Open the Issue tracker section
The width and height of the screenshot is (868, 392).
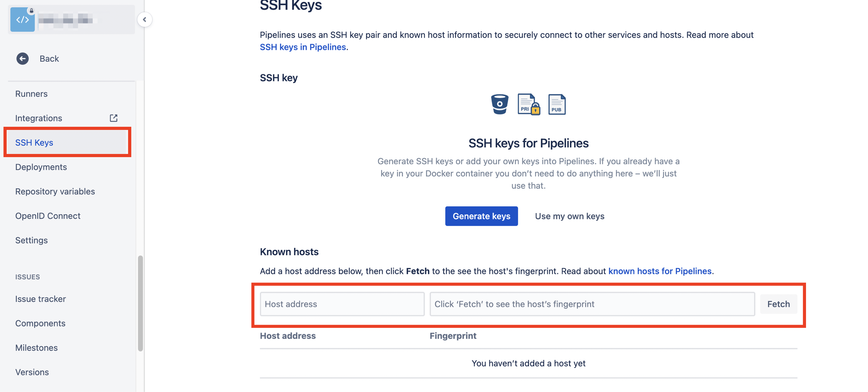coord(40,299)
